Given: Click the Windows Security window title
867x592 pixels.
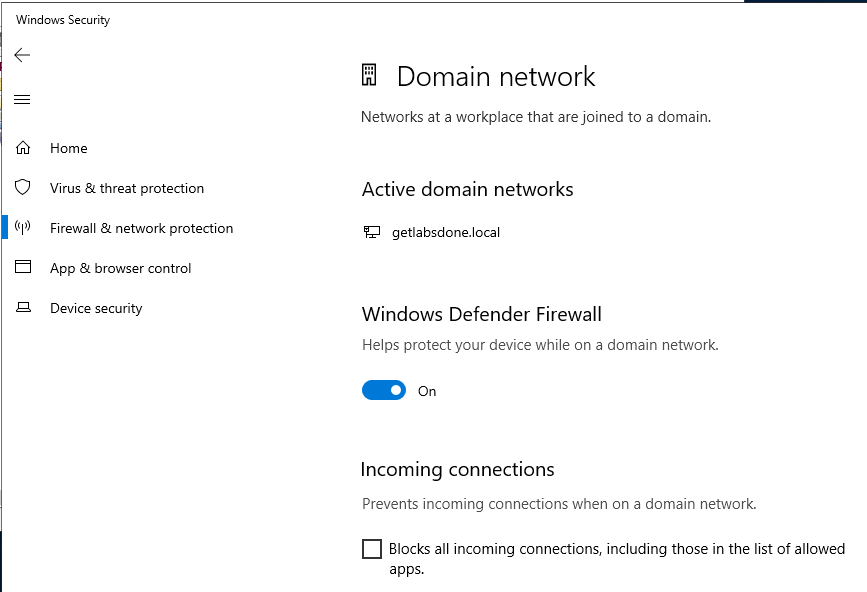Looking at the screenshot, I should [63, 20].
